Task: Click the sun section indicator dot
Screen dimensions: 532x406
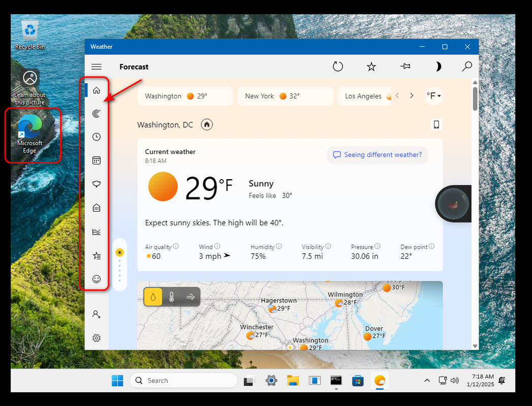Action: (119, 252)
